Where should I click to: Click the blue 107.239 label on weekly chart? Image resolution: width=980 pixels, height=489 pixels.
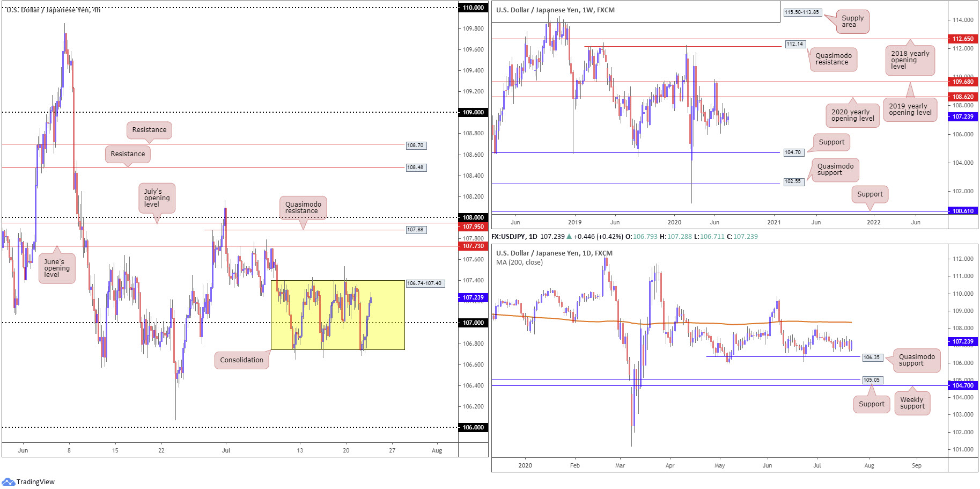[963, 116]
